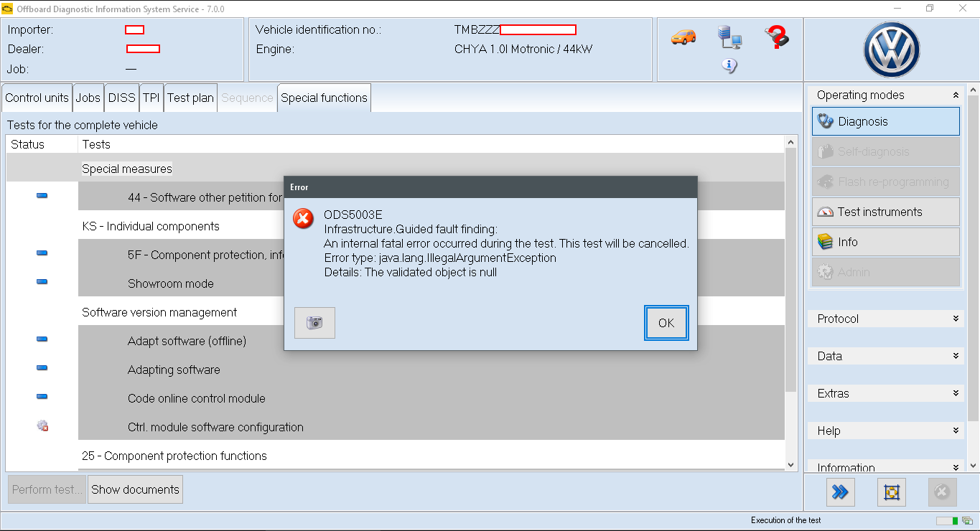Open the DISS tab

(x=121, y=98)
